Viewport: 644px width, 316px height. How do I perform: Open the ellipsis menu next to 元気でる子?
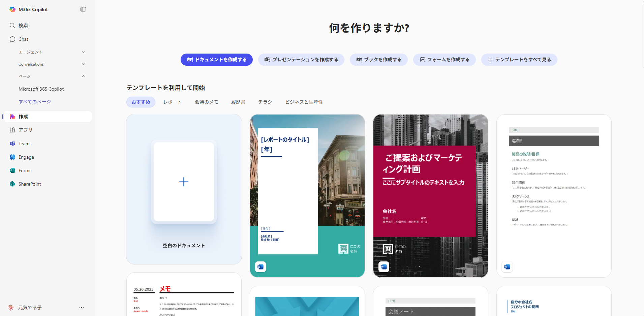point(82,308)
